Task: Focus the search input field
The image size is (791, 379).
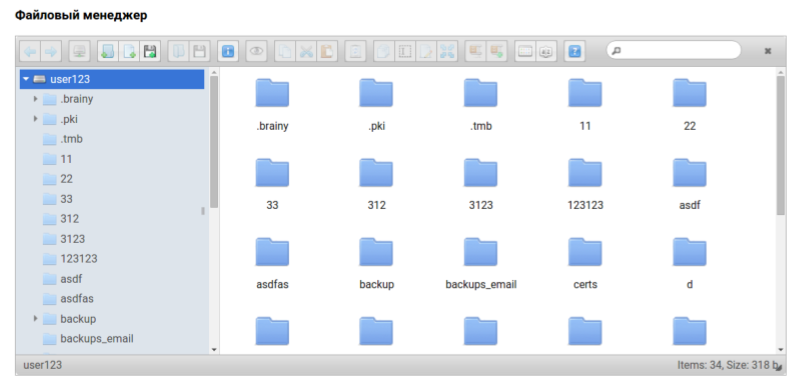Action: pos(674,50)
